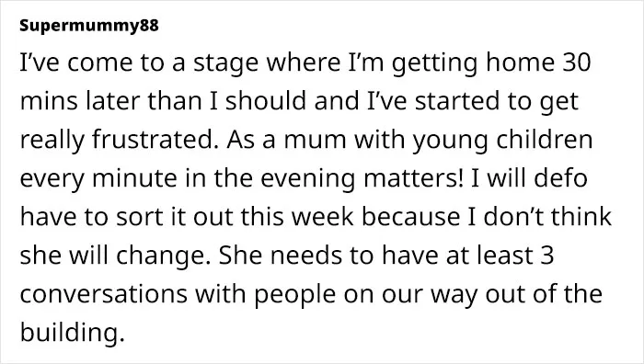
Task: Click the number 3 after "at least"
Action: pos(547,256)
